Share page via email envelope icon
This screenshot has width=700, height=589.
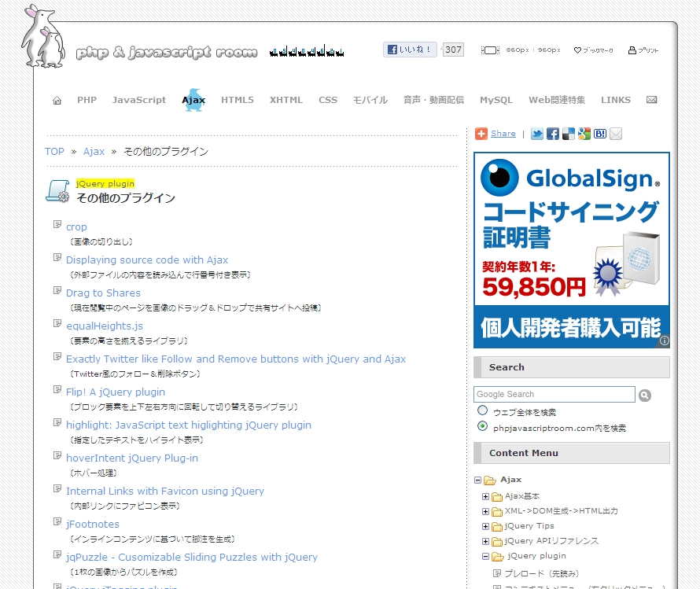click(x=616, y=134)
